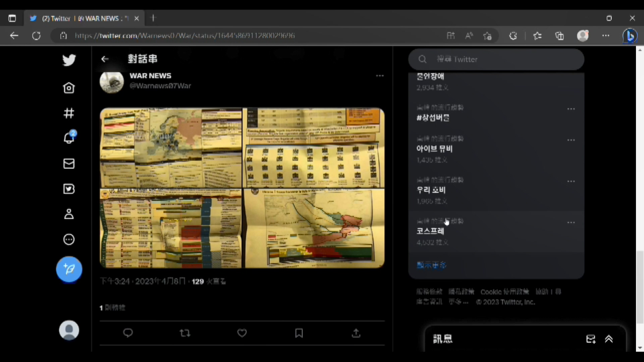Open the Europe map document photo
Image resolution: width=644 pixels, height=362 pixels.
coord(171,147)
